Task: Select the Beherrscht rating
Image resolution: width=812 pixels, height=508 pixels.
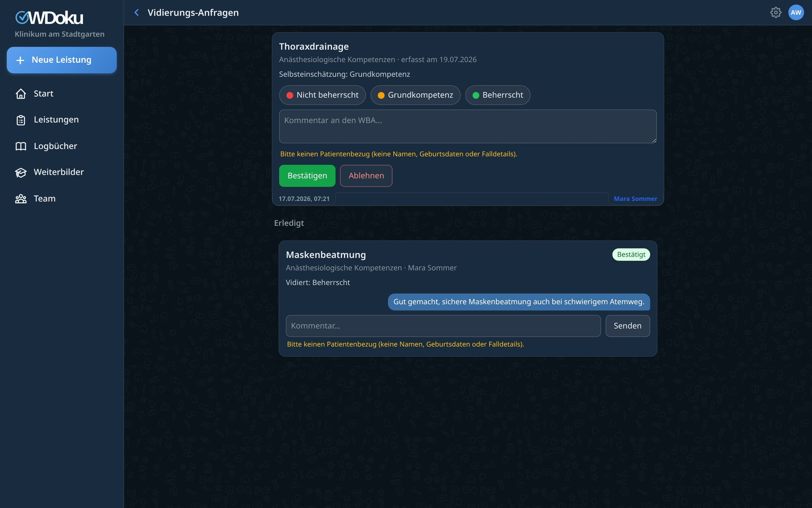Action: [497, 95]
